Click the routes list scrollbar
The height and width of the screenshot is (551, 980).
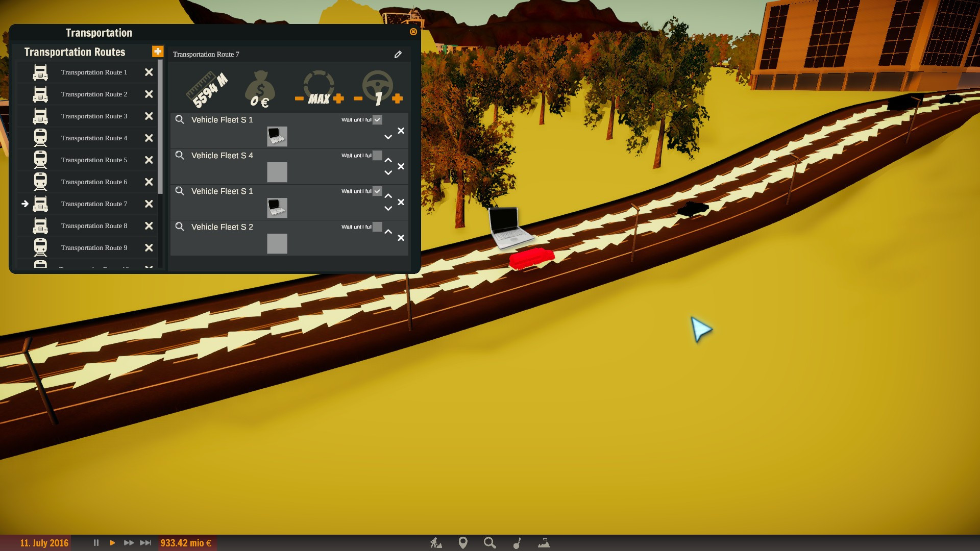pyautogui.click(x=160, y=127)
